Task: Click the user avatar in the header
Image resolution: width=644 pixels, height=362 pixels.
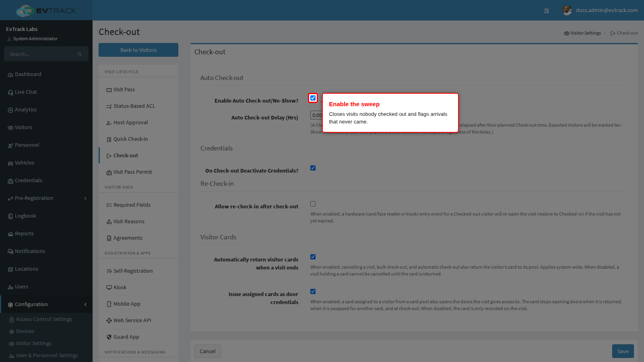Action: click(x=567, y=10)
